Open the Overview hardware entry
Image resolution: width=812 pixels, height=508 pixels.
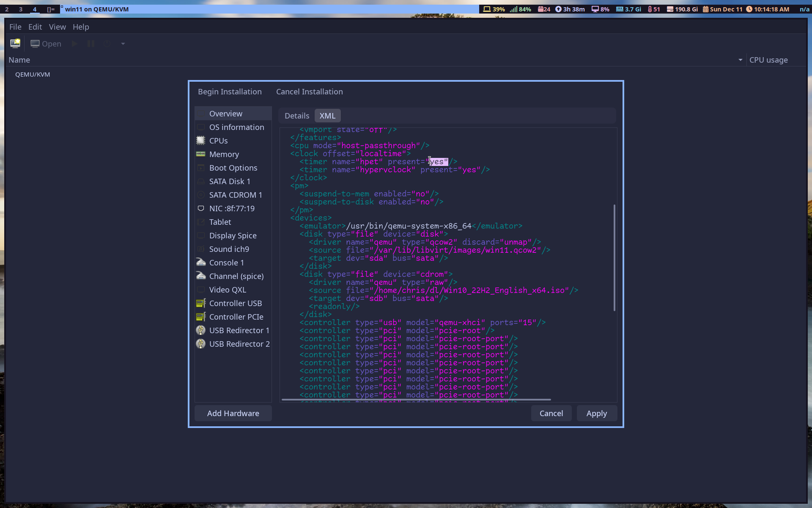point(233,113)
